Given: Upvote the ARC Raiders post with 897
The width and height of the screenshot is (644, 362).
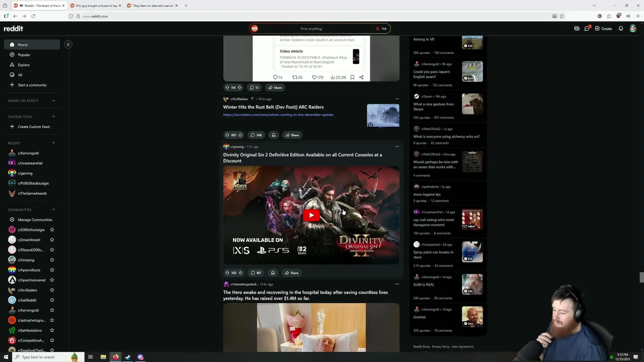Looking at the screenshot, I should 227,135.
